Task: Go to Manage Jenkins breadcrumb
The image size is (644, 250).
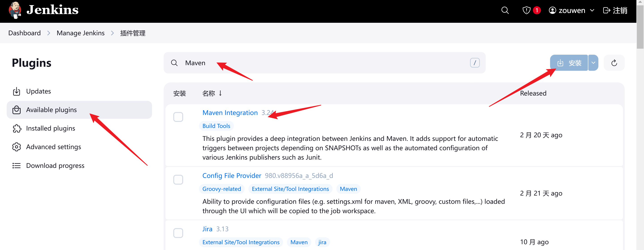Action: coord(80,33)
